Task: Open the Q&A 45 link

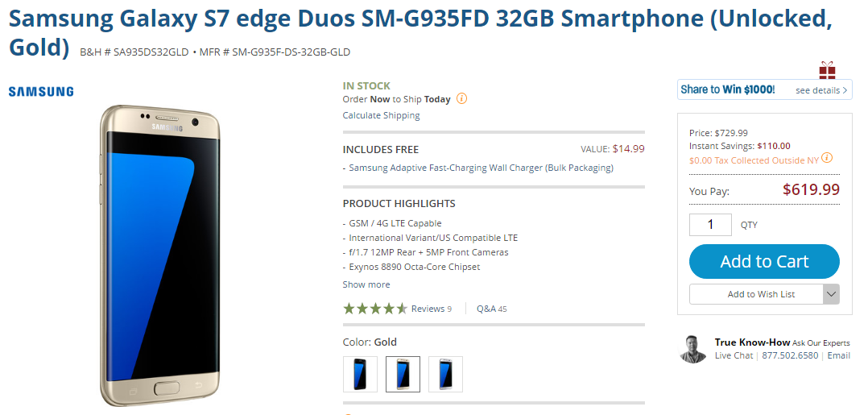Action: pos(491,309)
